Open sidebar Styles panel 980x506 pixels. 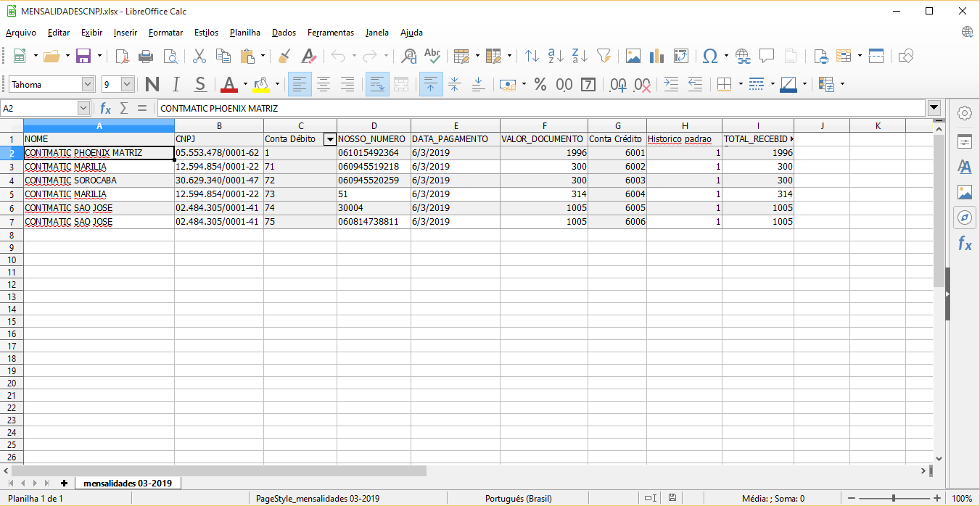point(964,167)
